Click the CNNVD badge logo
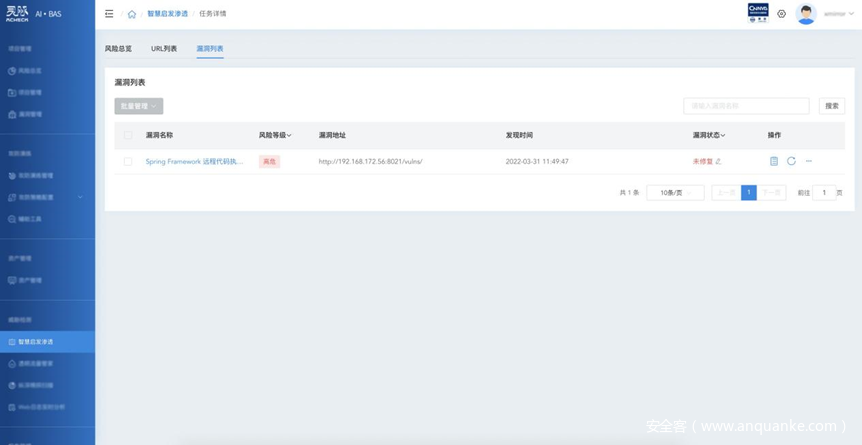862x445 pixels. click(758, 13)
